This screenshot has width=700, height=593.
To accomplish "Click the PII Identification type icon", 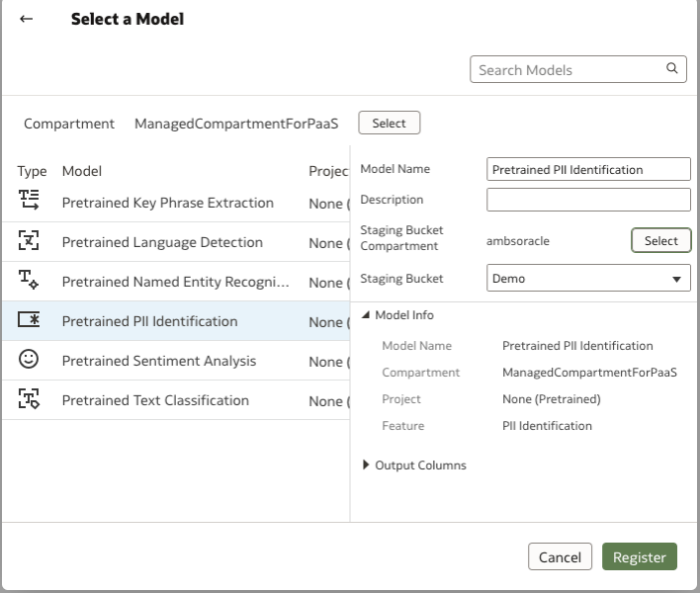I will 30,320.
